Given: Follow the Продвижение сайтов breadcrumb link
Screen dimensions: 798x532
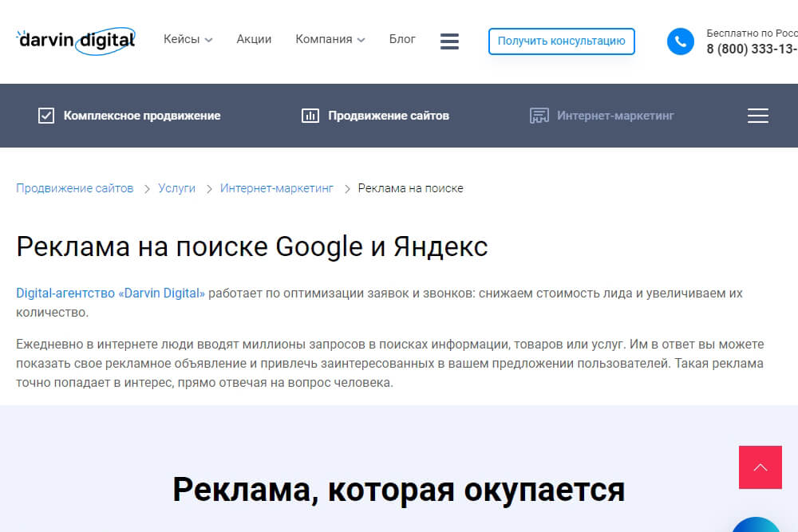Looking at the screenshot, I should [x=75, y=188].
